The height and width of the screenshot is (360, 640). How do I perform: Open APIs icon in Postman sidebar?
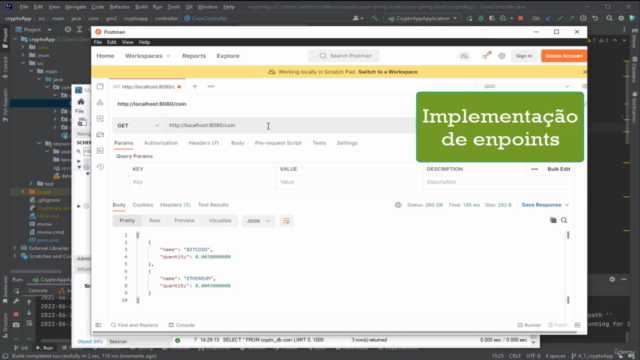pyautogui.click(x=100, y=102)
